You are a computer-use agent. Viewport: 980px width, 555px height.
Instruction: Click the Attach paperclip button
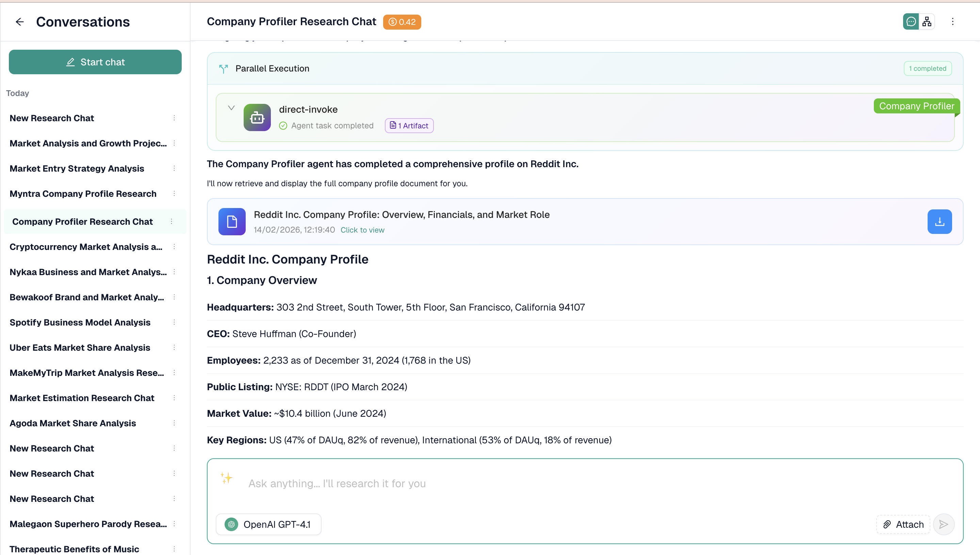(903, 524)
